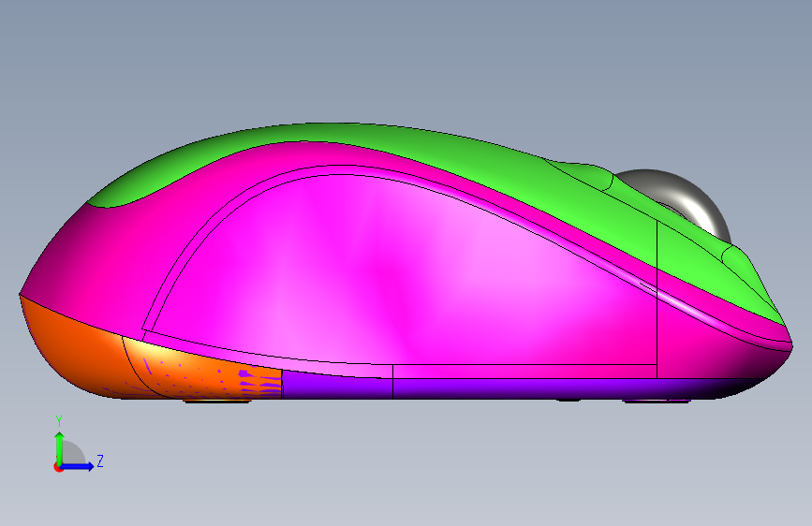Pick the rear foot pad under the orange section
Screen dimensions: 812x526
pyautogui.click(x=217, y=401)
